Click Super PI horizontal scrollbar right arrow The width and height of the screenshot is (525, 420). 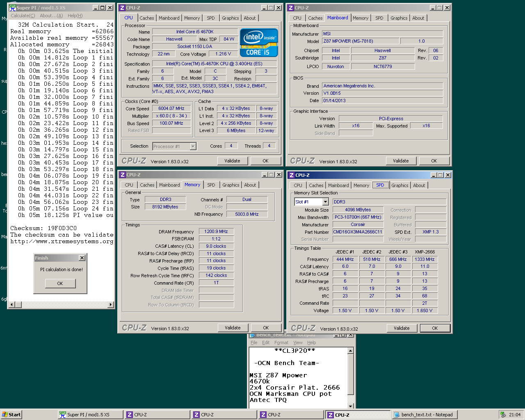coord(111,304)
